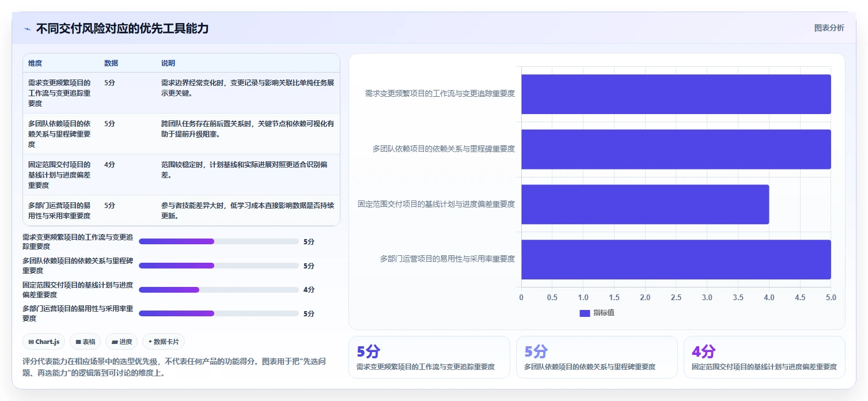Click the 表格 tag chip

[x=85, y=342]
